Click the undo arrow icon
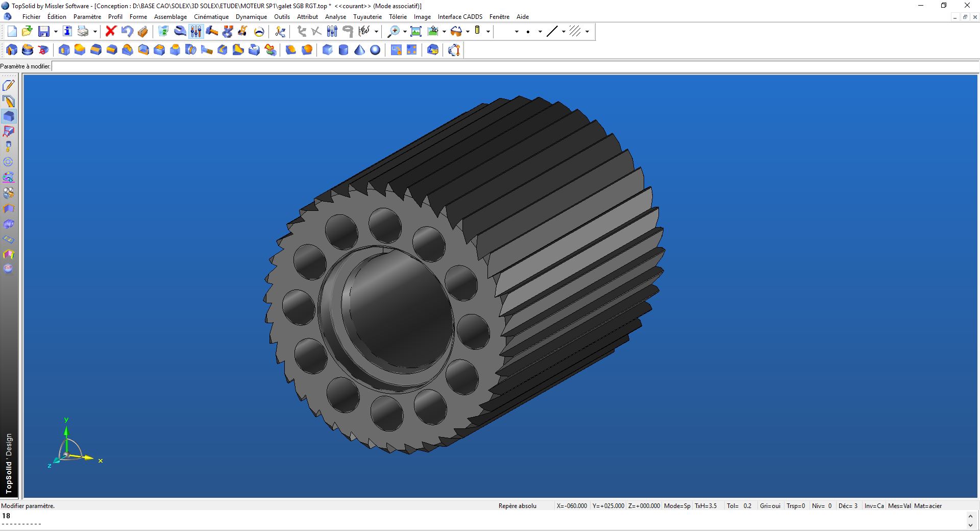 point(127,32)
